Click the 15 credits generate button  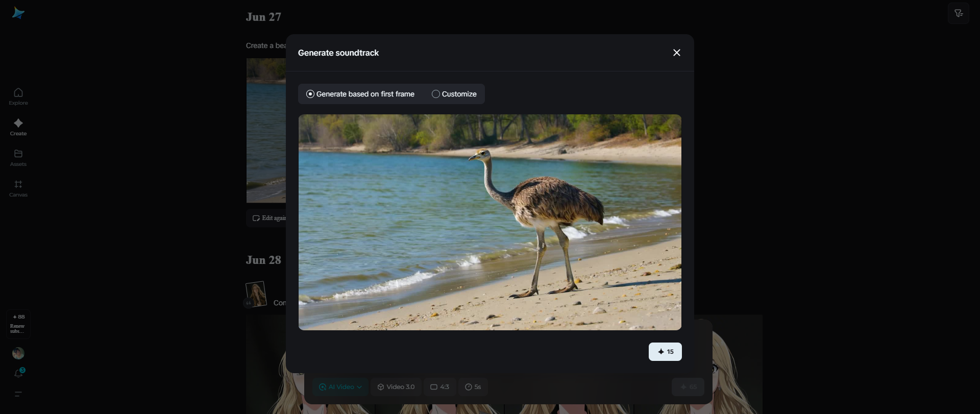[665, 352]
